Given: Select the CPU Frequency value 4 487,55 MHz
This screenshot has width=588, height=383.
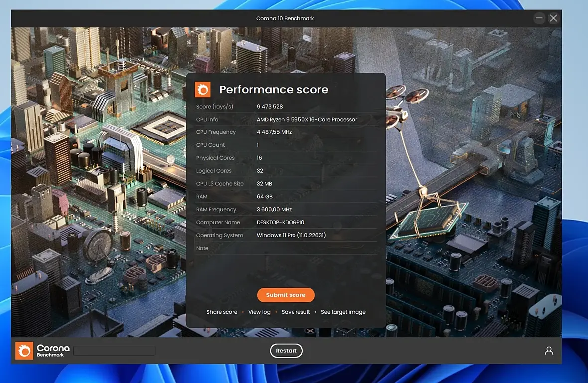Looking at the screenshot, I should click(x=274, y=132).
